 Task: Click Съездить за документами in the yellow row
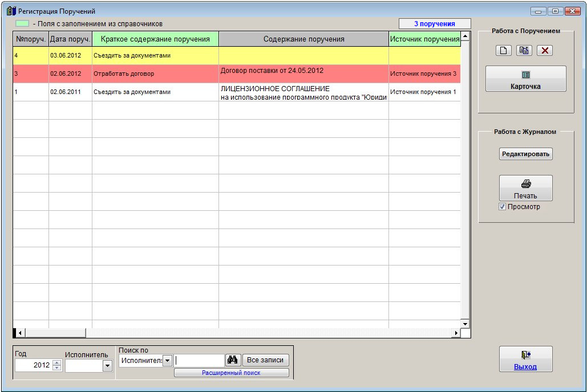(x=155, y=55)
